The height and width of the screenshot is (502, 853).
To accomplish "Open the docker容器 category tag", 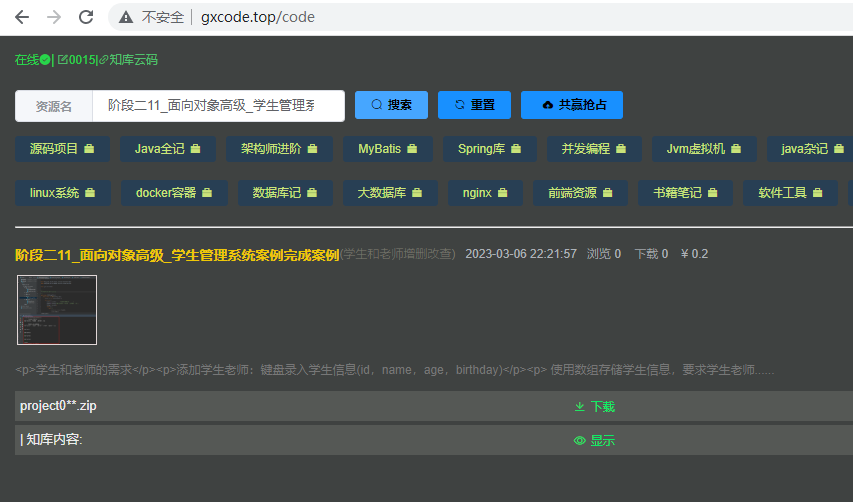I will click(x=175, y=193).
